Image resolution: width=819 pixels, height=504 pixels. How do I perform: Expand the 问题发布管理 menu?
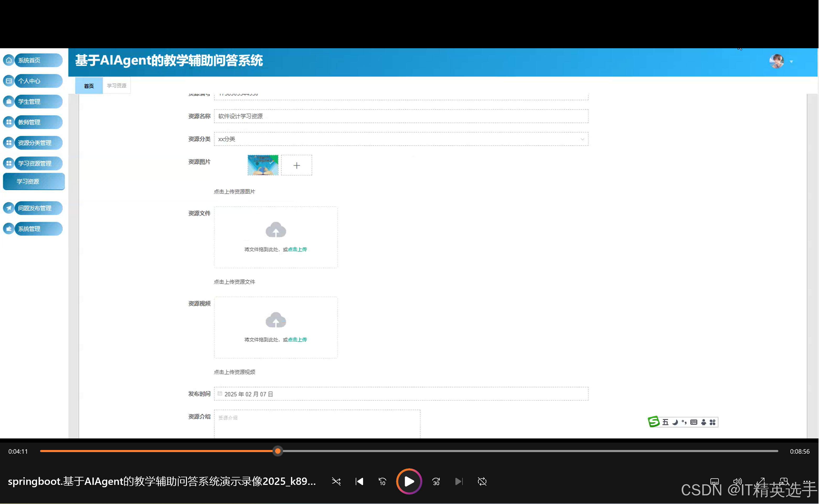[38, 208]
